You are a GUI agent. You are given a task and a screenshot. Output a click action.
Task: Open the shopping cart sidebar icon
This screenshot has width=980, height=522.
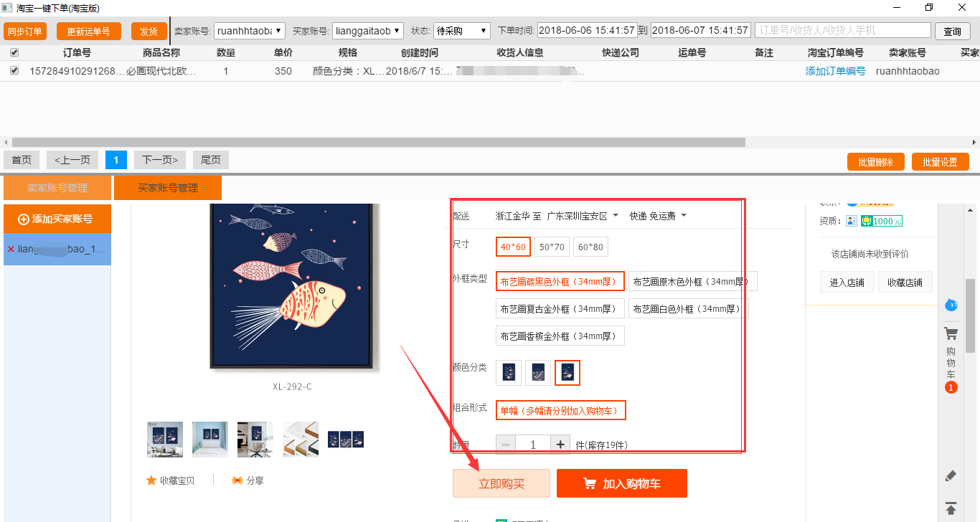point(951,333)
